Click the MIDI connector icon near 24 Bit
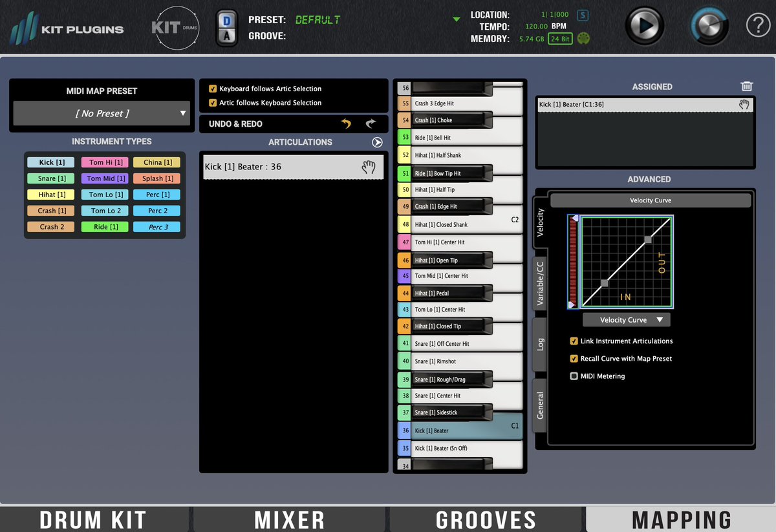 (x=583, y=38)
